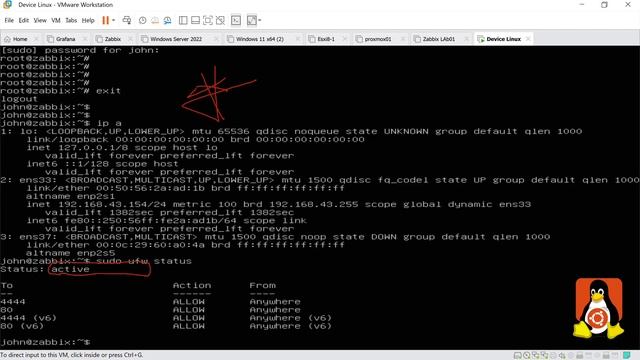
Task: Open the Edit menu
Action: click(24, 20)
